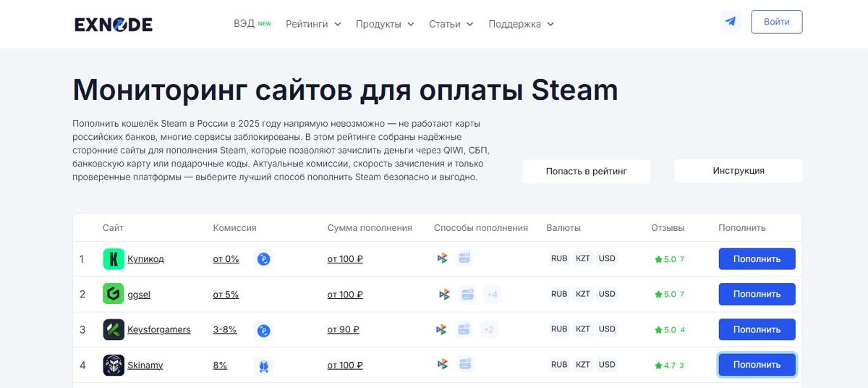Expand the Статьи dropdown menu

[x=451, y=24]
